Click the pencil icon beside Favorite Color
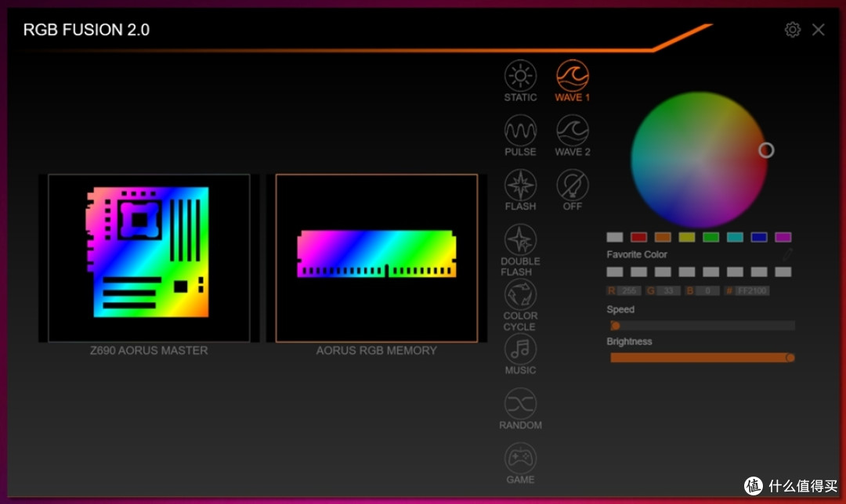This screenshot has width=846, height=504. coord(787,254)
